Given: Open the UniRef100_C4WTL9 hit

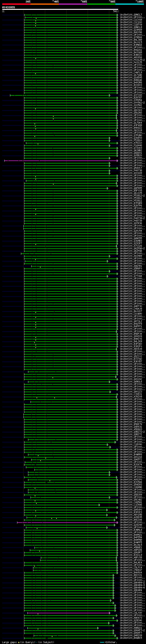Looking at the screenshot, I should [x=131, y=72].
